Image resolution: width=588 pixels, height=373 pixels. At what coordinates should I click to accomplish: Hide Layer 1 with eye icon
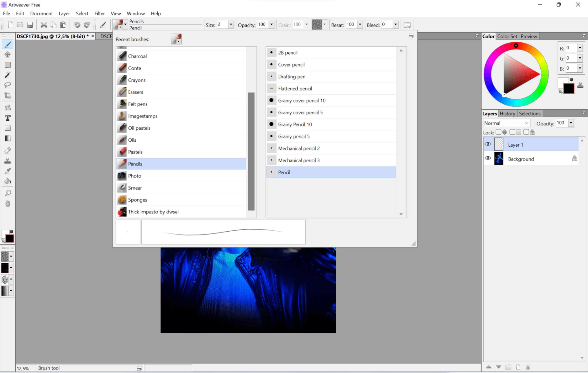pos(488,144)
